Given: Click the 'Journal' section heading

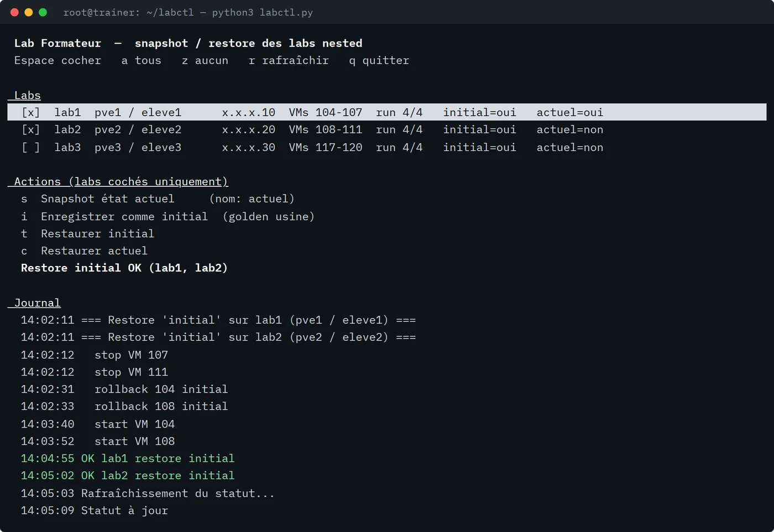Looking at the screenshot, I should point(38,302).
